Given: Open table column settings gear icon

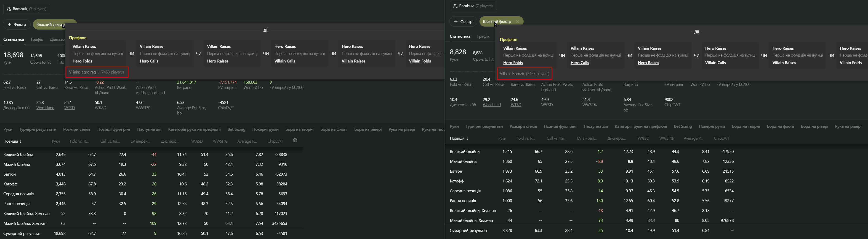Looking at the screenshot, I should [295, 140].
